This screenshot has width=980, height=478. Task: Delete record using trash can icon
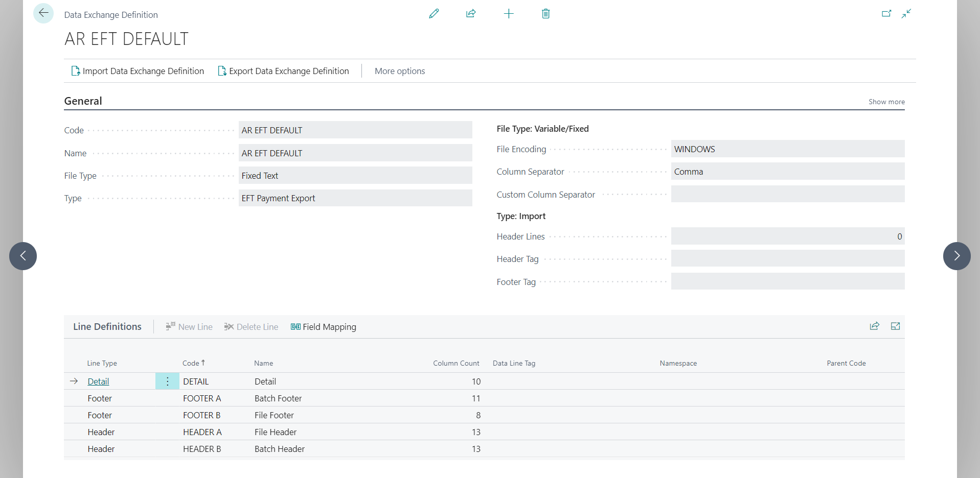tap(545, 14)
